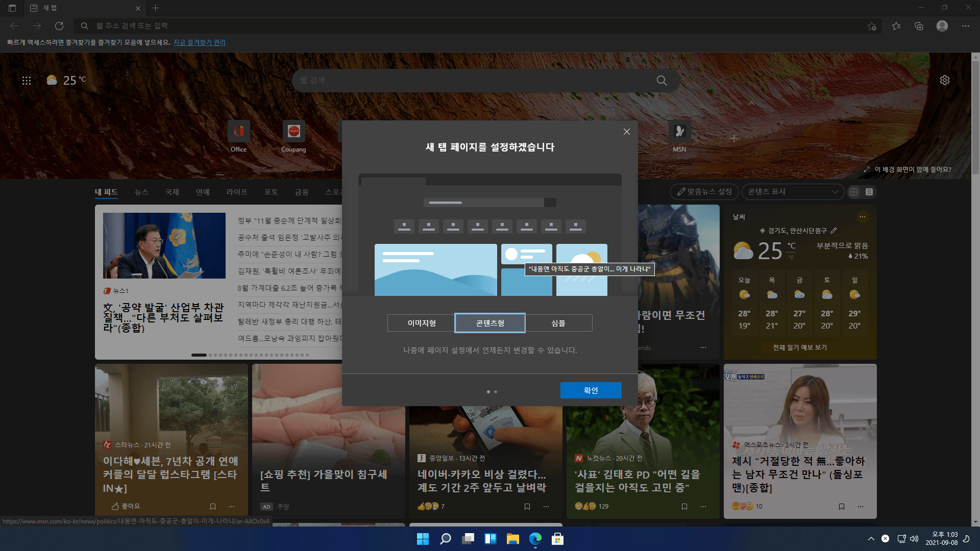Screen dimensions: 980x551
Task: Switch to the 뉴스 tab
Action: pos(141,192)
